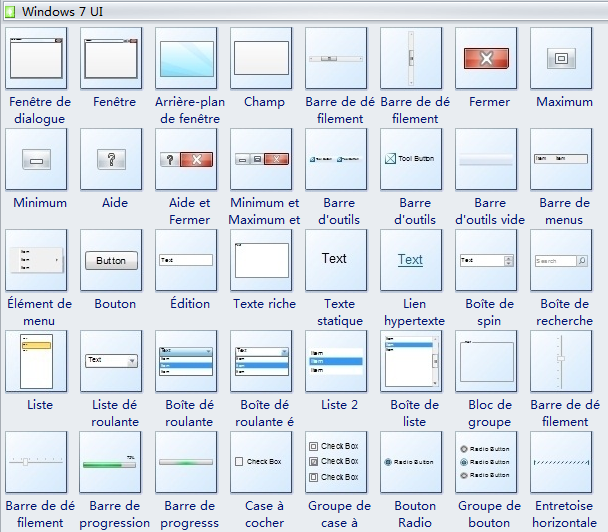Pick the plain Fenêtre window shape
Image resolution: width=608 pixels, height=532 pixels.
tap(111, 58)
